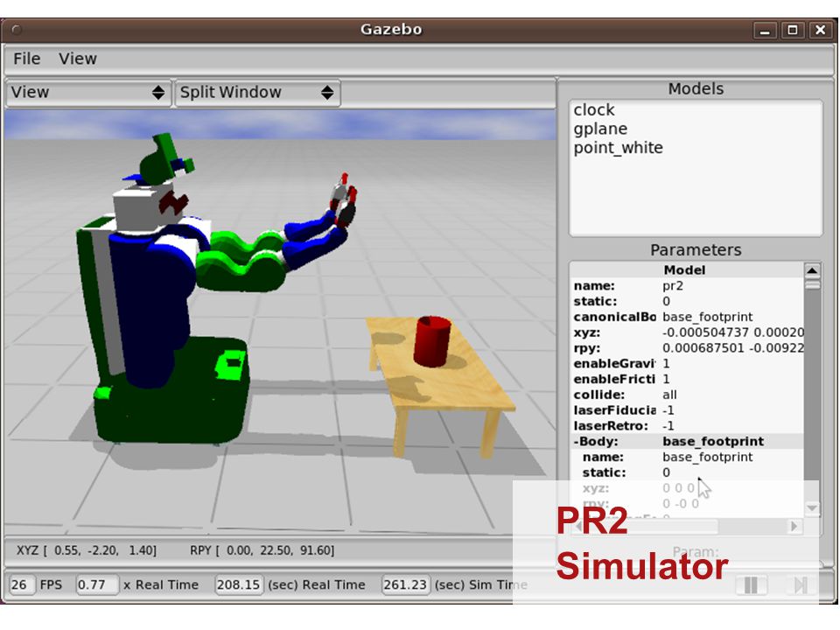Click the red cylinder on the table

click(431, 341)
